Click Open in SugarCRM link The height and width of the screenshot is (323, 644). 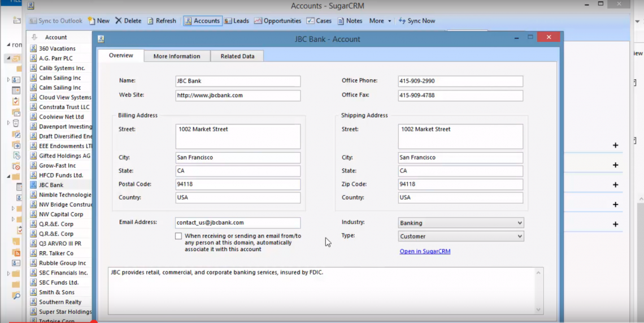[x=425, y=251]
